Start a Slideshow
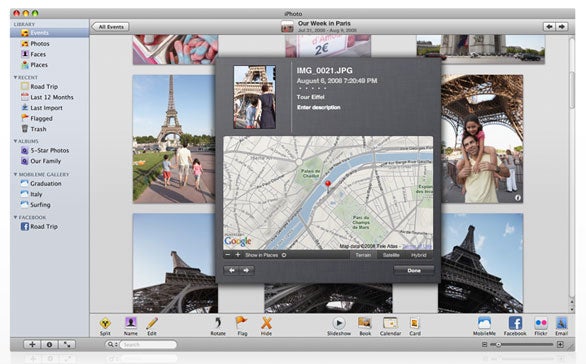 339,326
